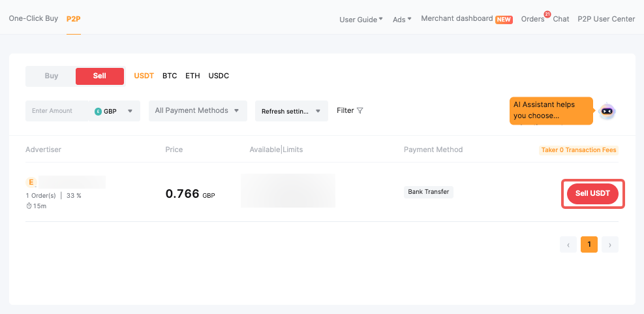Click the 15m timer clock icon
Image resolution: width=644 pixels, height=314 pixels.
click(29, 206)
